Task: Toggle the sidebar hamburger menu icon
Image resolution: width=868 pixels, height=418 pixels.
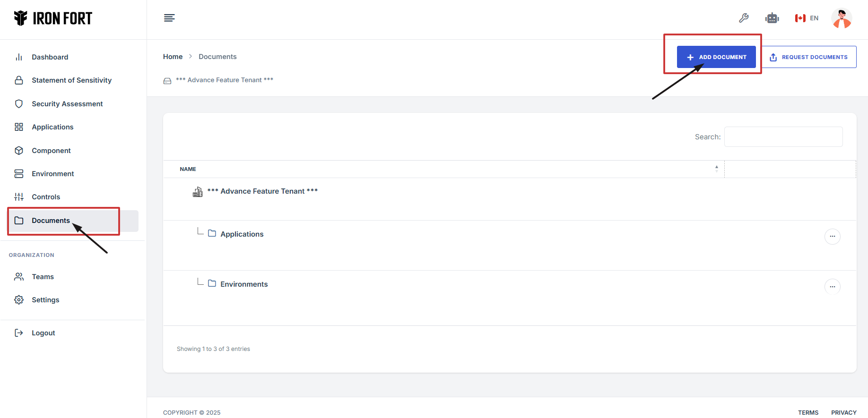Action: [x=169, y=18]
